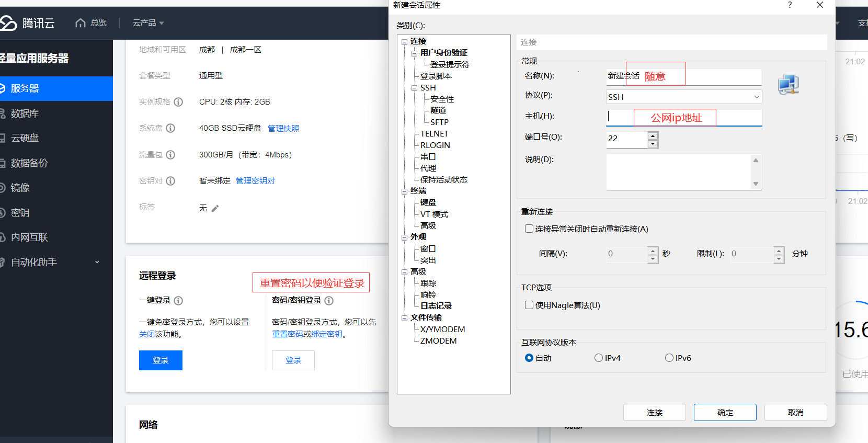Select 隧道 tree item
This screenshot has width=868, height=443.
(x=438, y=110)
